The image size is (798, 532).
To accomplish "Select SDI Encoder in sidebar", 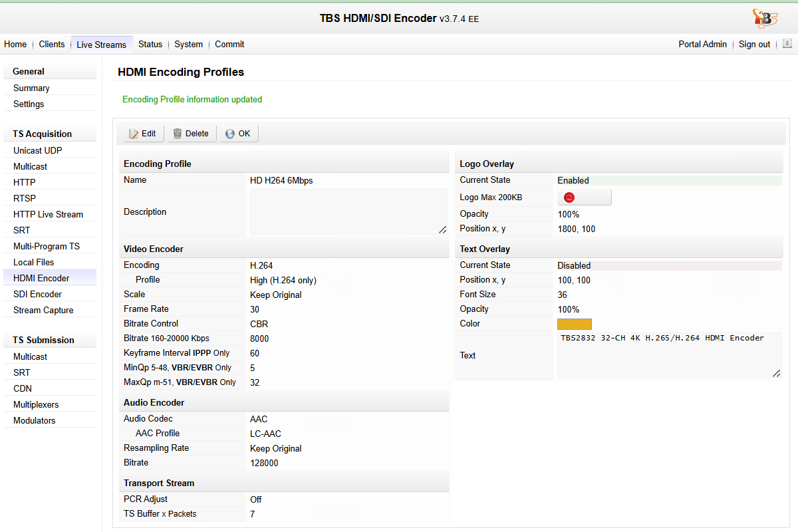I will [37, 294].
